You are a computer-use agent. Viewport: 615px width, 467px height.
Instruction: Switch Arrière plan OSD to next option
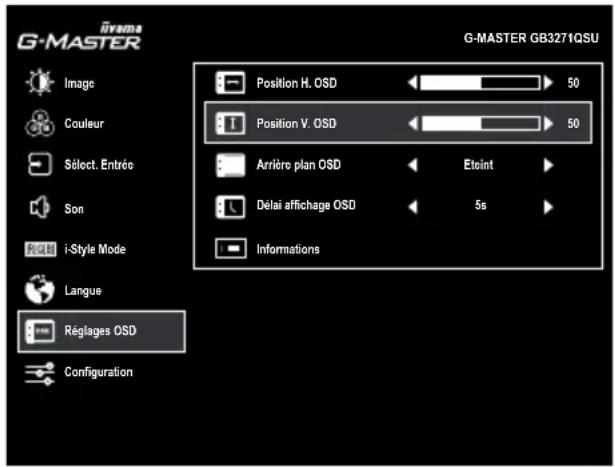(548, 165)
